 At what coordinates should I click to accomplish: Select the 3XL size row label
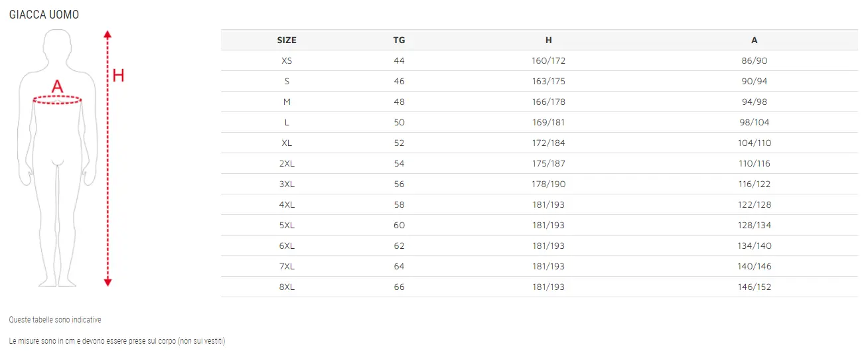click(x=287, y=184)
